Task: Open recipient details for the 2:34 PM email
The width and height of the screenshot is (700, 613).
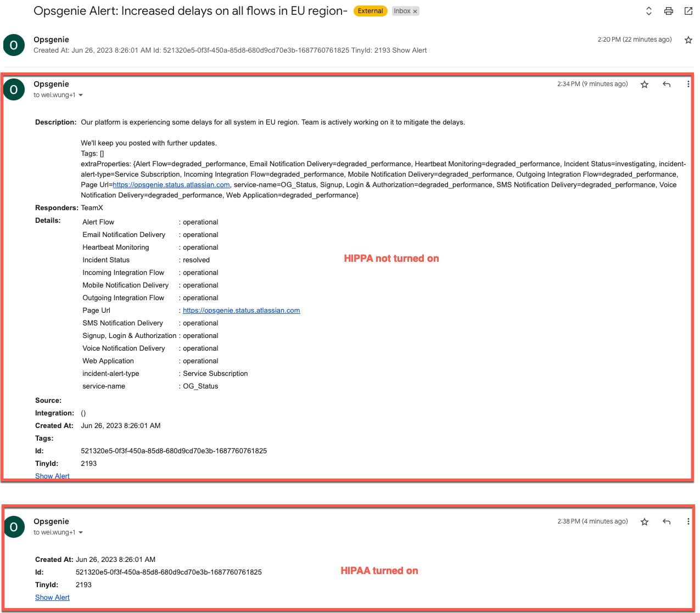Action: pyautogui.click(x=80, y=94)
